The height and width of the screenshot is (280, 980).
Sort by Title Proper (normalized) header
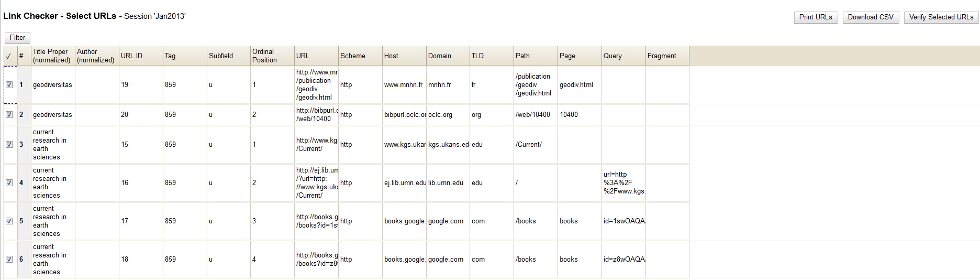[x=53, y=56]
